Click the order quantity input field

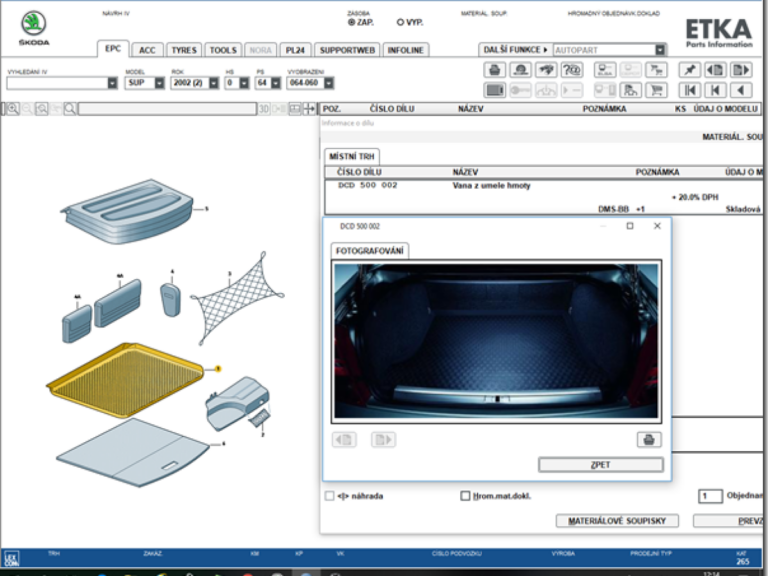tap(709, 496)
